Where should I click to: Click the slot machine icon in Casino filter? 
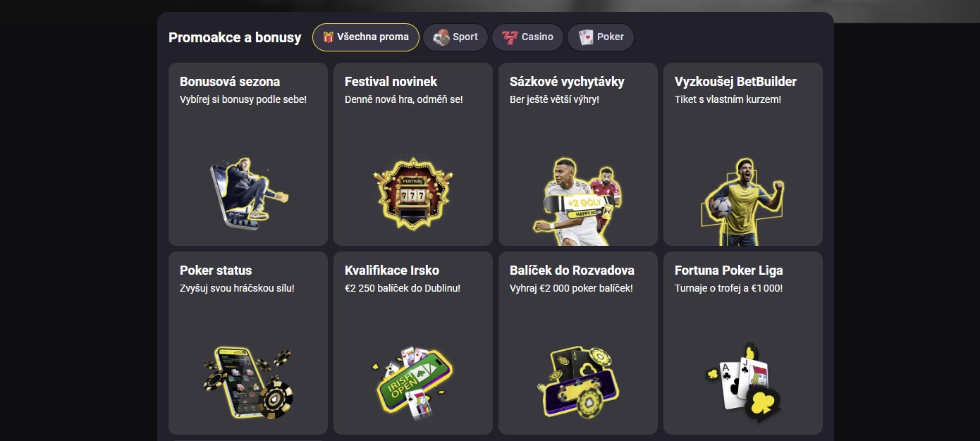[512, 37]
